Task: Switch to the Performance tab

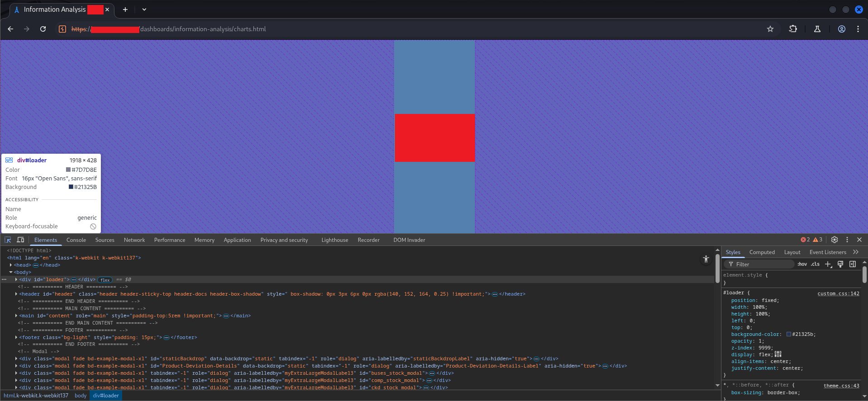Action: [x=170, y=240]
